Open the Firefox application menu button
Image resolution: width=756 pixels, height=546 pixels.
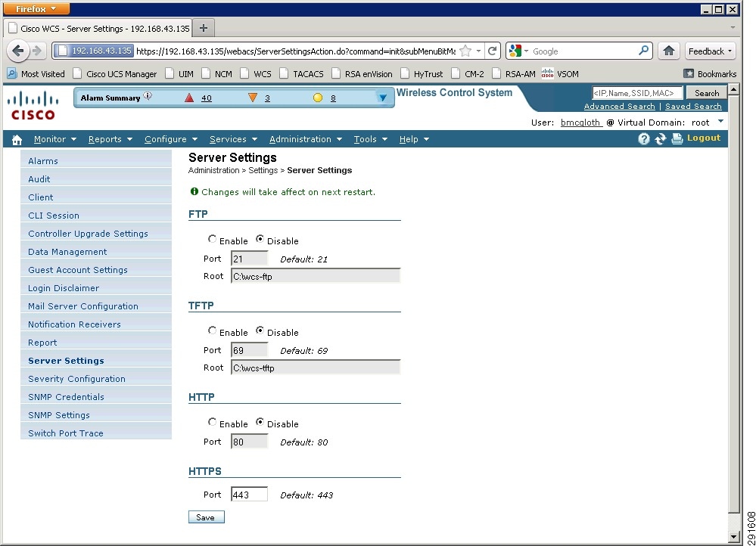click(x=36, y=8)
